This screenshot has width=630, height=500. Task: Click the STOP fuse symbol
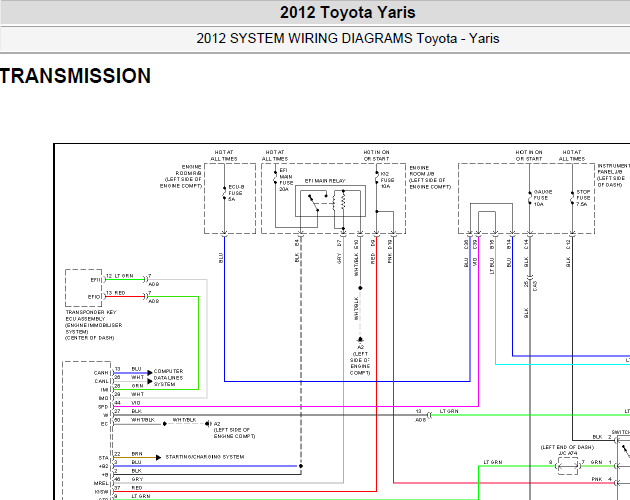[572, 198]
